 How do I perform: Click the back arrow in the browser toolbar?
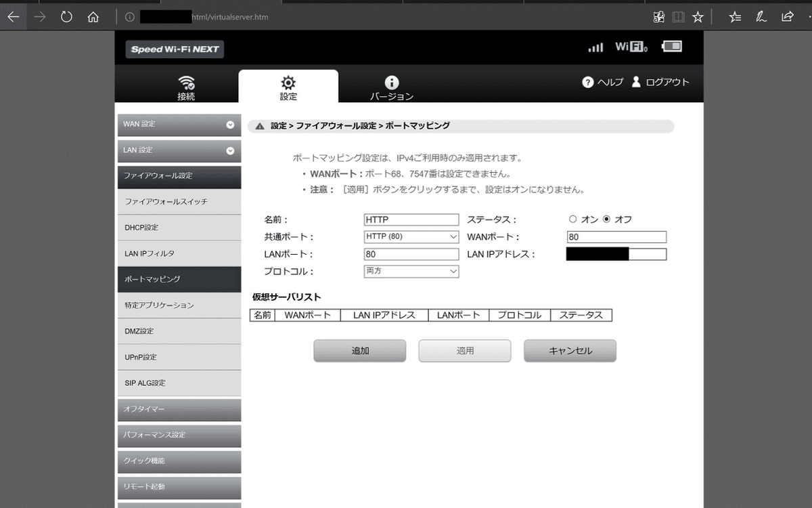pyautogui.click(x=14, y=17)
